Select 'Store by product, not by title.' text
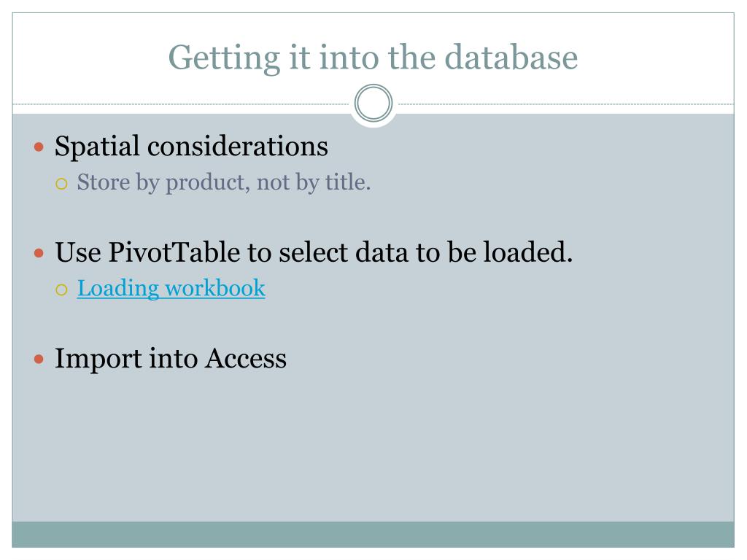This screenshot has height=560, width=747. [224, 183]
